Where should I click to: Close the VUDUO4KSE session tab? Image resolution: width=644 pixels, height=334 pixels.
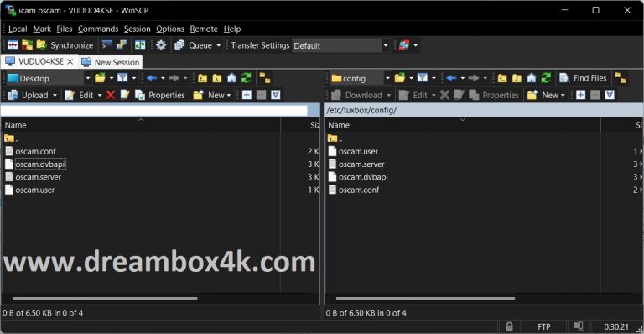click(x=70, y=61)
